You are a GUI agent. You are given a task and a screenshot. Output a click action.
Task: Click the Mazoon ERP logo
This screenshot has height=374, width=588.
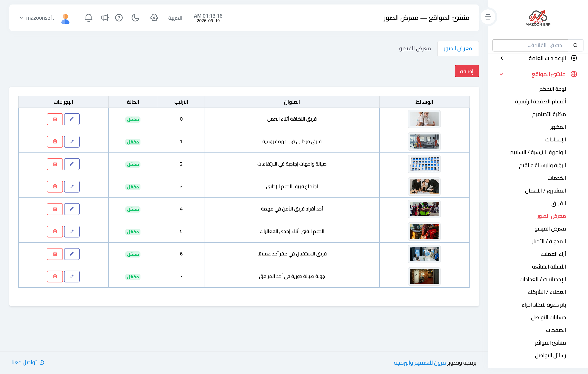538,18
